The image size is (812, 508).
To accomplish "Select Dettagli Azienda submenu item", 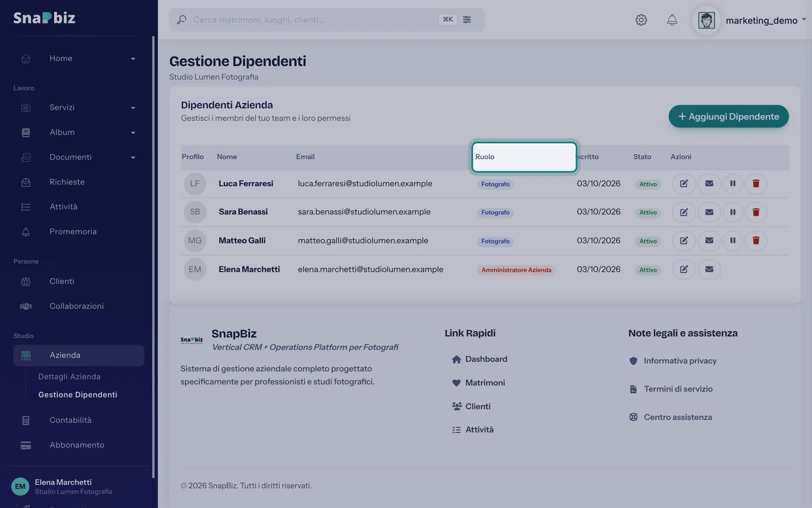I will pyautogui.click(x=70, y=376).
